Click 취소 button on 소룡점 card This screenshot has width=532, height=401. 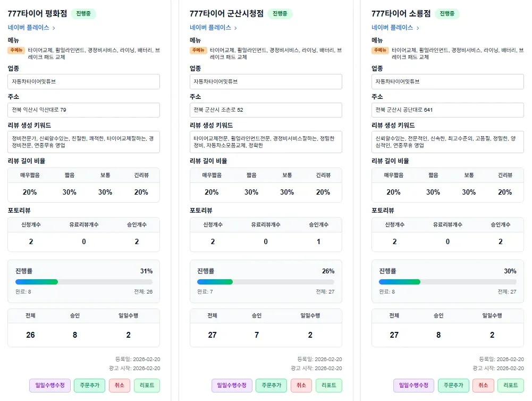click(x=483, y=386)
